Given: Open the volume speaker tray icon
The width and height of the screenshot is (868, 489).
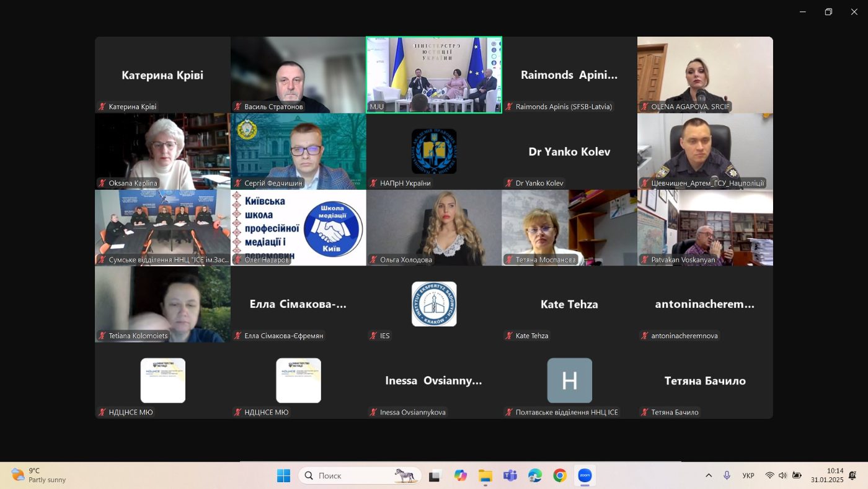Looking at the screenshot, I should click(x=782, y=475).
